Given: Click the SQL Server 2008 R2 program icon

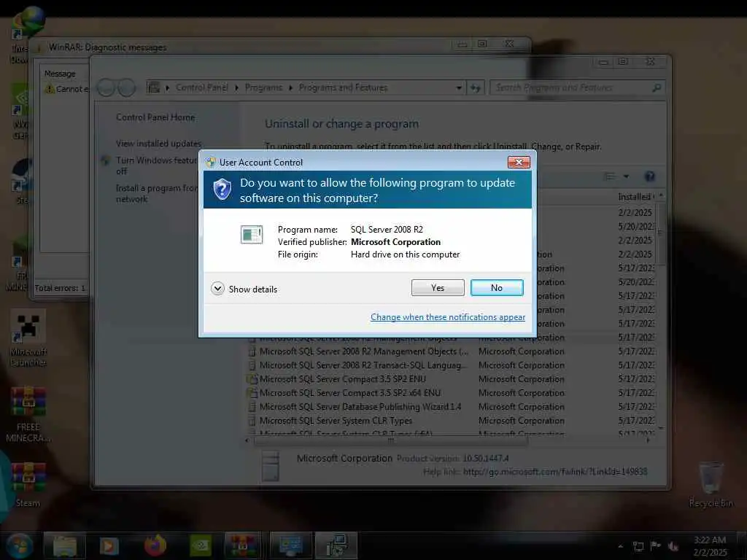Looking at the screenshot, I should 252,234.
